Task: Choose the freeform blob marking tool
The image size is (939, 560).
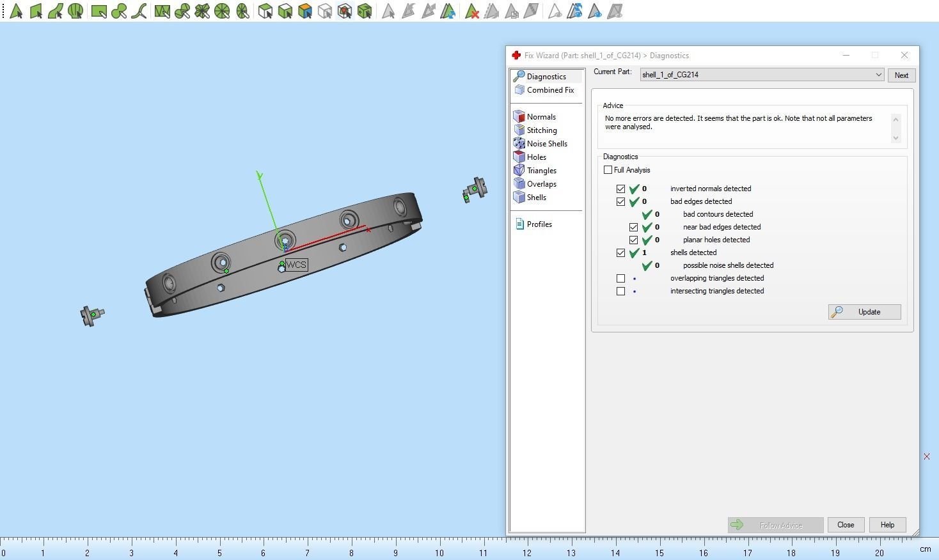Action: coord(119,11)
